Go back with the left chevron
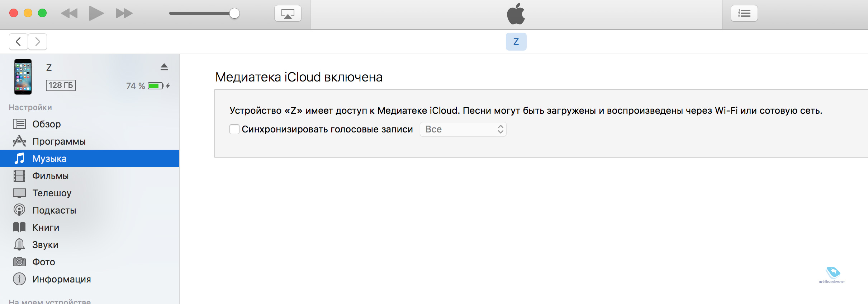Image resolution: width=868 pixels, height=304 pixels. pyautogui.click(x=19, y=42)
